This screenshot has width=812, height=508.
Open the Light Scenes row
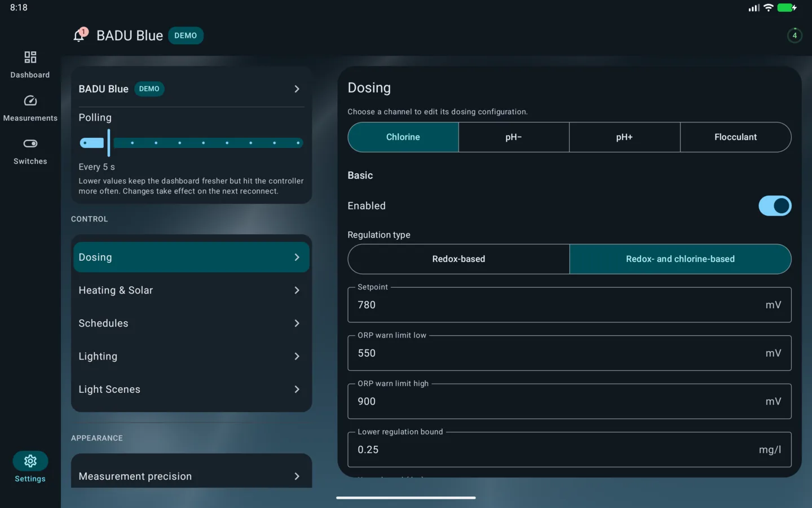[x=191, y=389]
